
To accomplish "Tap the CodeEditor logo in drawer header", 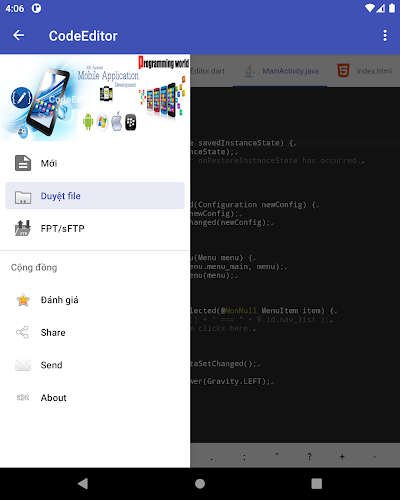I will [x=21, y=98].
